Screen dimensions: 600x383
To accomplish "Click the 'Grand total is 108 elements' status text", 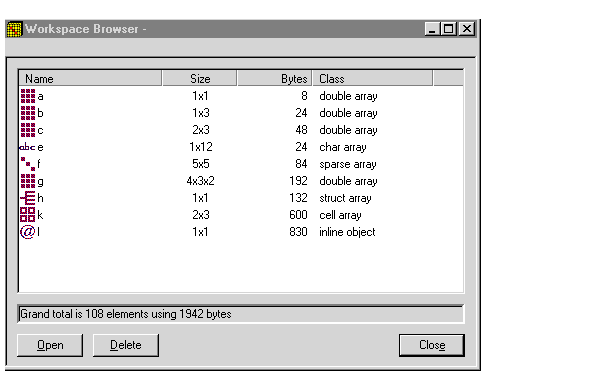I will click(x=126, y=314).
